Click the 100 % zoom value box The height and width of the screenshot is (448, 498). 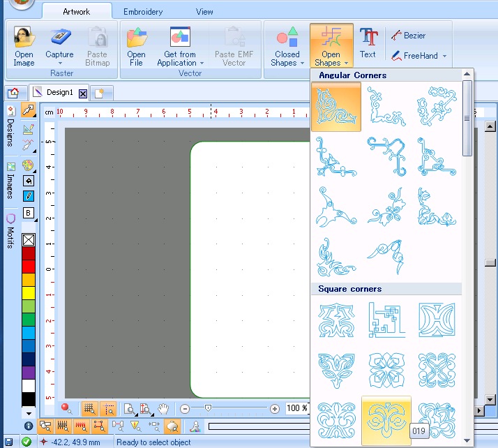pyautogui.click(x=297, y=408)
